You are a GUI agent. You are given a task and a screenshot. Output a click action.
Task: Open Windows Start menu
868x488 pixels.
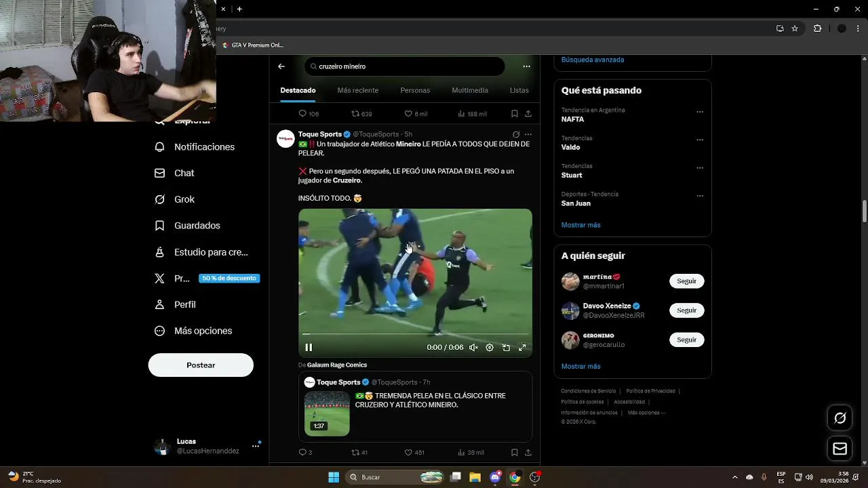334,477
